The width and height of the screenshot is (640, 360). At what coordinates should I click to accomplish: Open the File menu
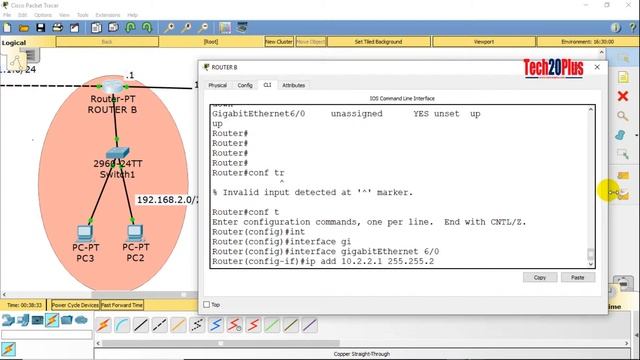(x=7, y=15)
